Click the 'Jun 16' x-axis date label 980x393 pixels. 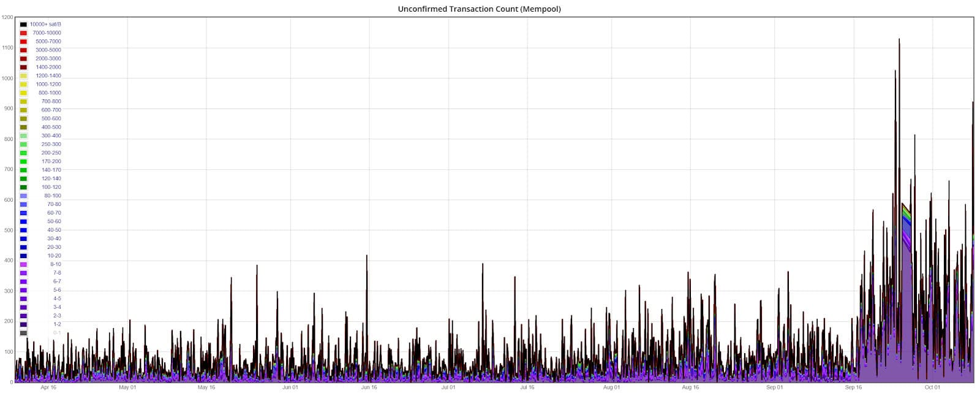tap(369, 387)
